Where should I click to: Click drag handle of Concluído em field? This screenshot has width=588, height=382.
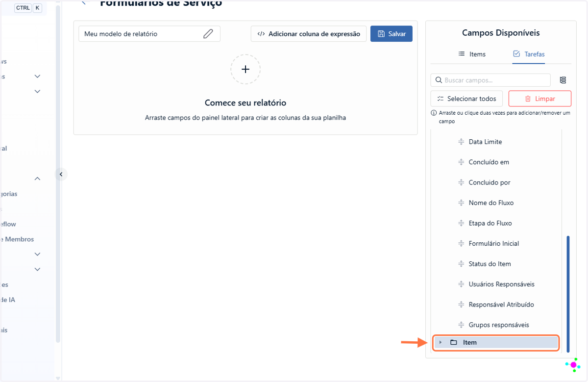click(x=461, y=162)
